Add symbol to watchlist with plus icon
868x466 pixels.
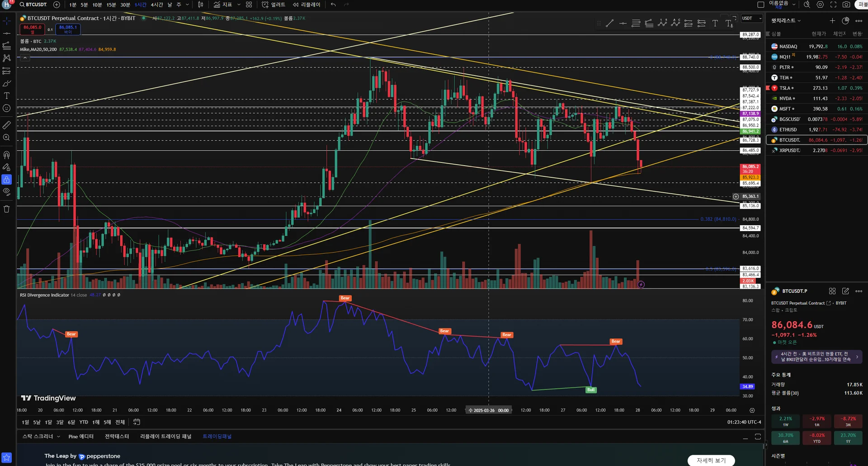click(x=832, y=21)
